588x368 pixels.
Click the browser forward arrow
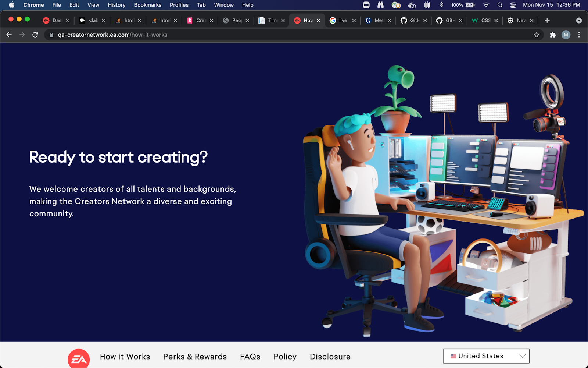[22, 35]
